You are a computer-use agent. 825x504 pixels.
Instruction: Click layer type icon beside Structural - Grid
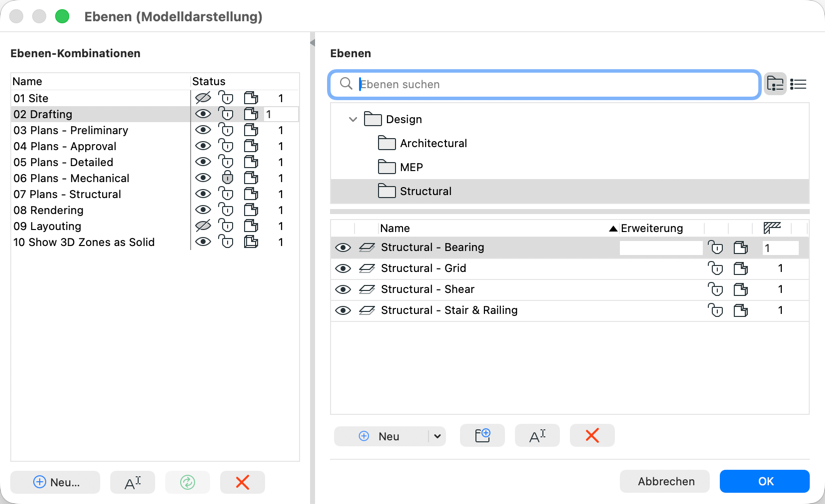(x=367, y=268)
